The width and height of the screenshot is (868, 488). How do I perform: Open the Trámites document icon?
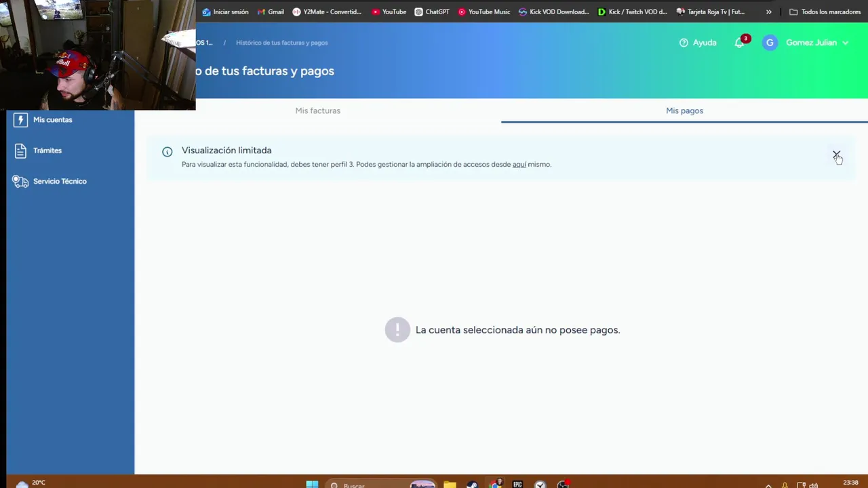[x=20, y=150]
